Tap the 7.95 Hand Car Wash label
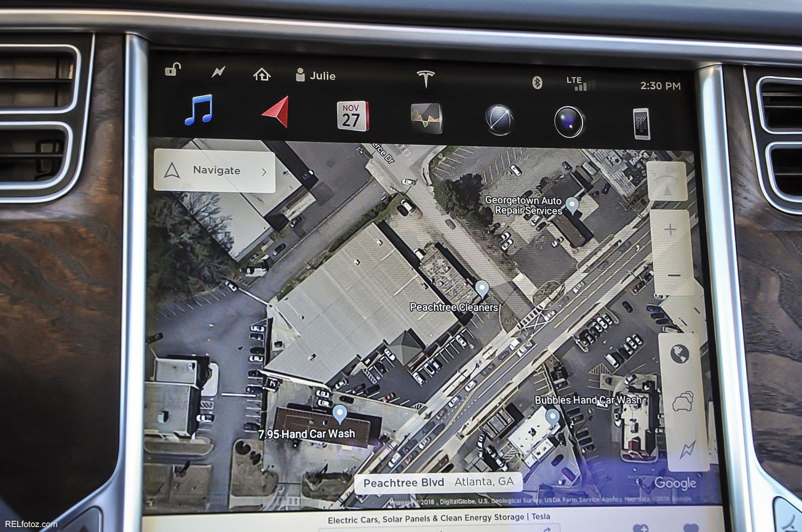Viewport: 802px width, 532px height. 307,434
